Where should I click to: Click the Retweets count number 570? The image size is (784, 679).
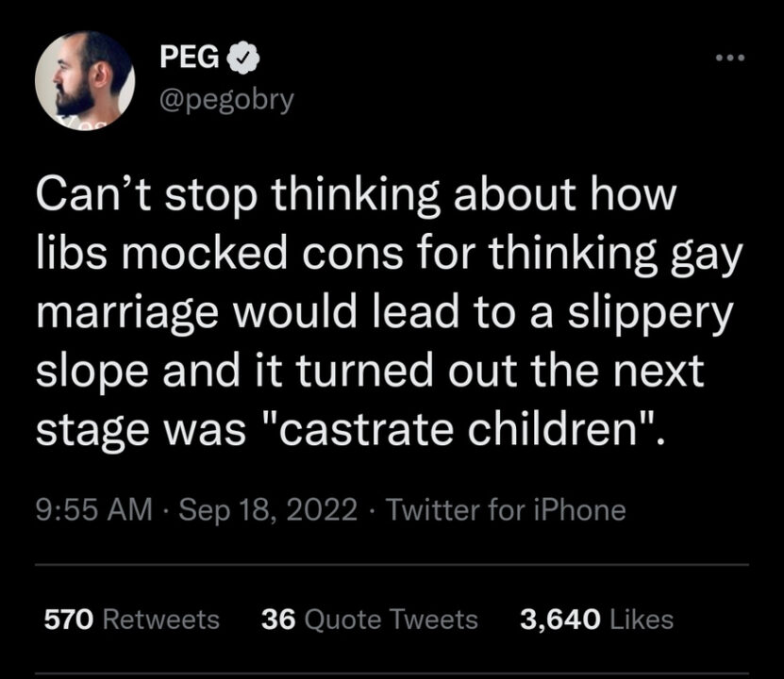pyautogui.click(x=62, y=620)
